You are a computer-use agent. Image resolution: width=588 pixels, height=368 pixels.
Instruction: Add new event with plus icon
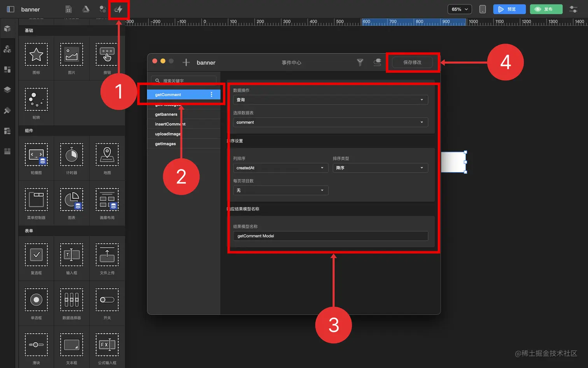tap(186, 62)
